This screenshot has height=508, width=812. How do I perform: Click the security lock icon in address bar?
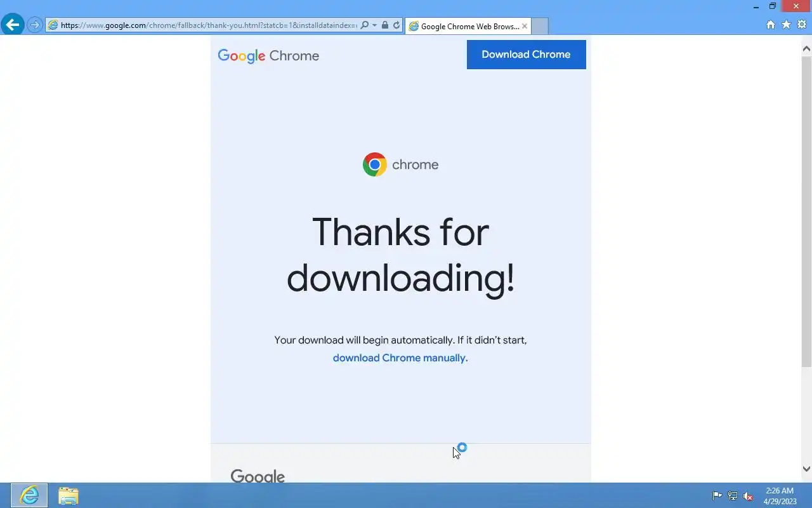tap(385, 25)
